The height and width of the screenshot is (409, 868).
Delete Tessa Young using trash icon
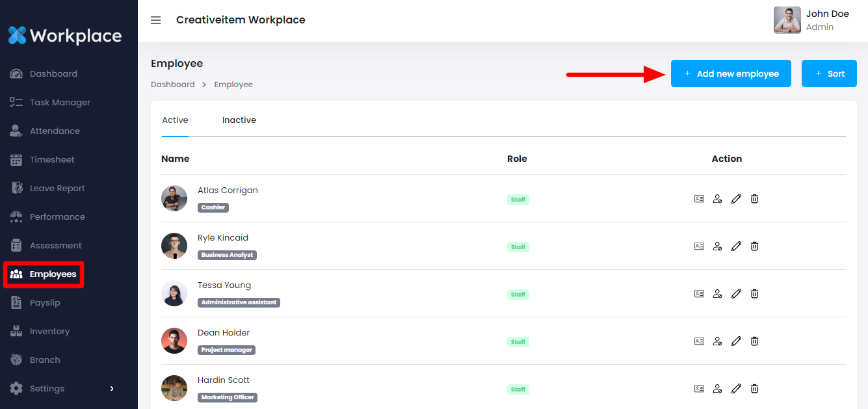tap(754, 294)
